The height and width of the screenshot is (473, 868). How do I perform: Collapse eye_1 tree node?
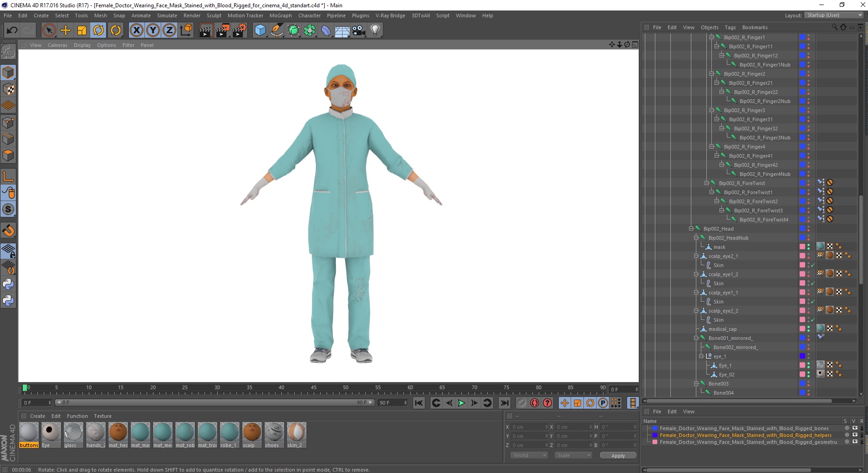[701, 356]
